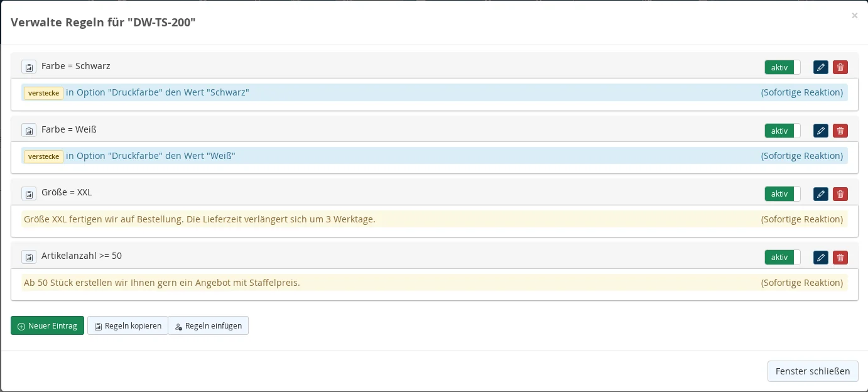Click the 'verstecke' badge for value 'Weiß'
This screenshot has width=868, height=392.
(43, 156)
